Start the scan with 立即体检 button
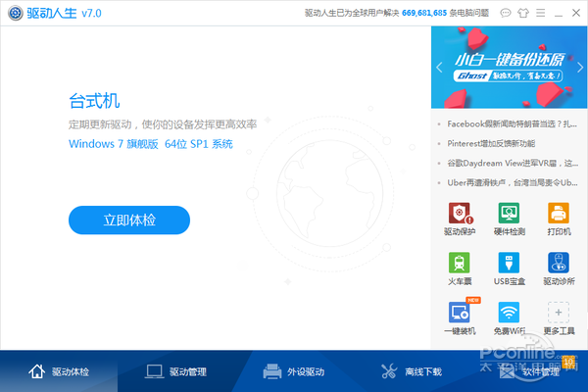The width and height of the screenshot is (588, 392). coord(129,220)
